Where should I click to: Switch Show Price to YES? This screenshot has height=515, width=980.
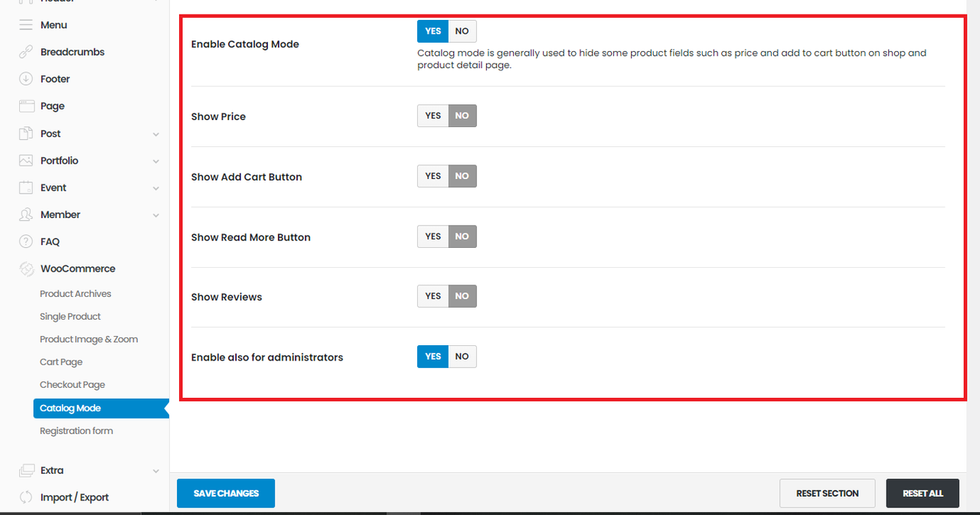433,116
